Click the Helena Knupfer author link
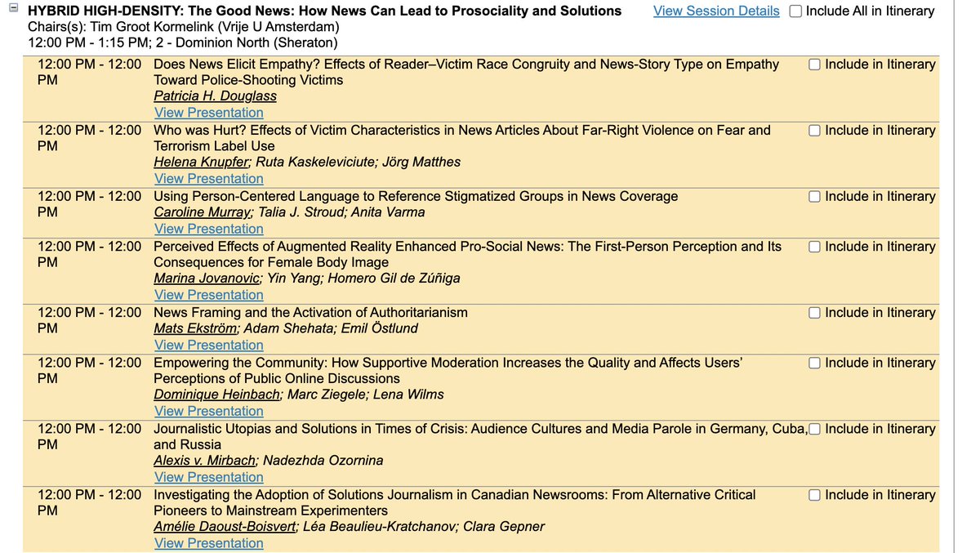This screenshot has height=553, width=980. 200,162
